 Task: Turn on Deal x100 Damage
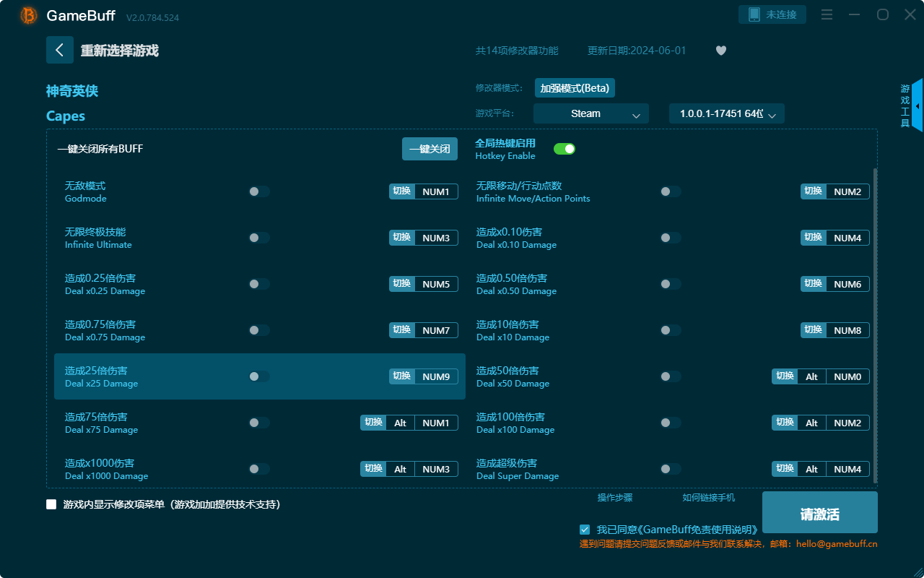(x=671, y=423)
